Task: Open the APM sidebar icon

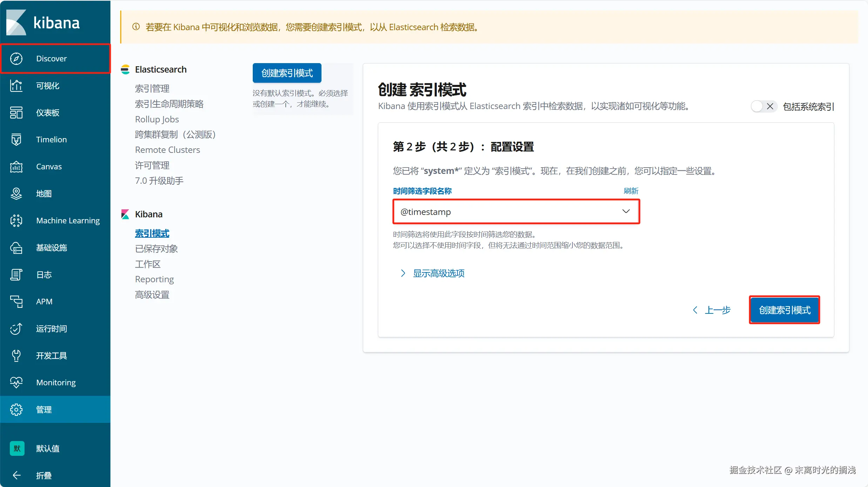Action: 16,302
